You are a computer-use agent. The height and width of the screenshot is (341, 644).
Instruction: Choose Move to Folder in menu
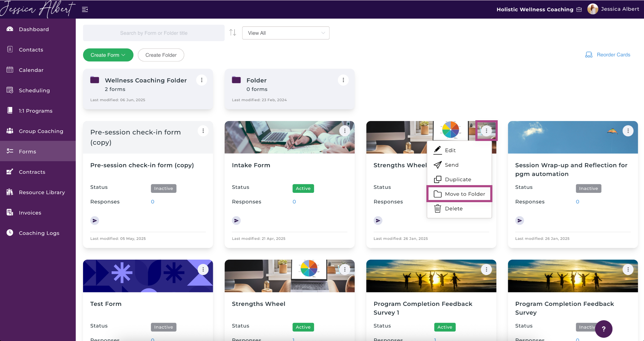pos(459,194)
